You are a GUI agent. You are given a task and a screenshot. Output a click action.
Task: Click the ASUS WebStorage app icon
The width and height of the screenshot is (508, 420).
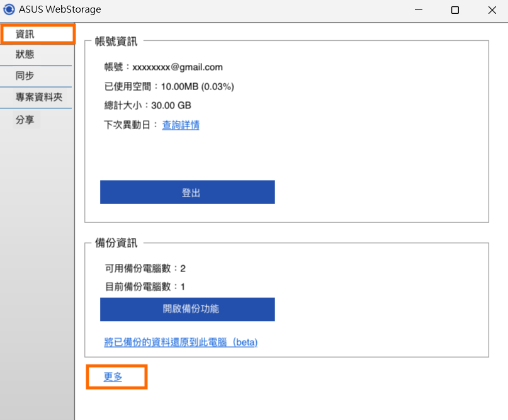[x=9, y=9]
